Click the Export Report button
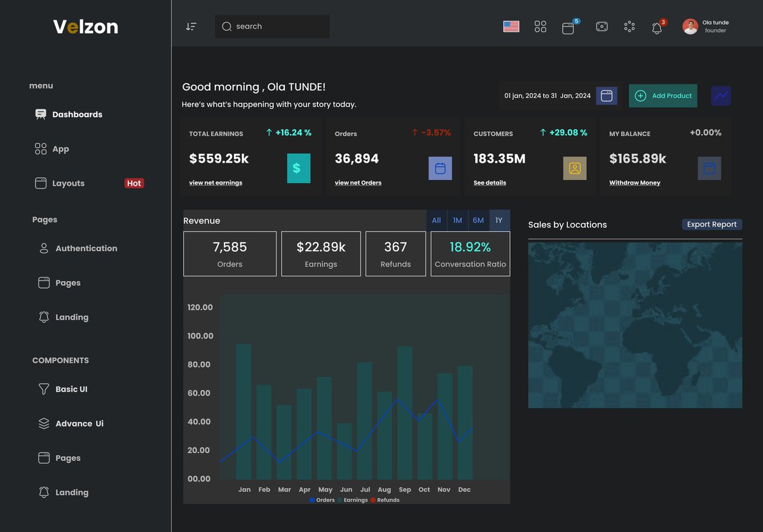 coord(711,224)
